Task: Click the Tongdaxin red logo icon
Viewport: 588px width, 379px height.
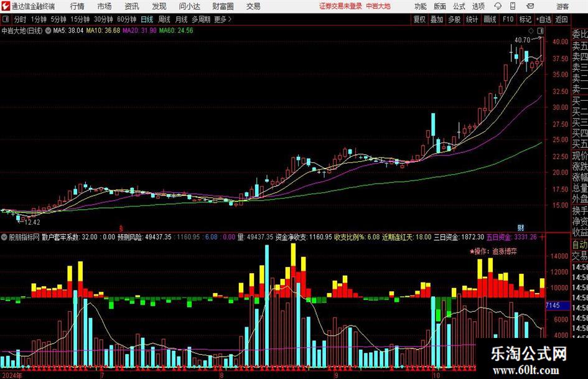Action: (x=5, y=6)
